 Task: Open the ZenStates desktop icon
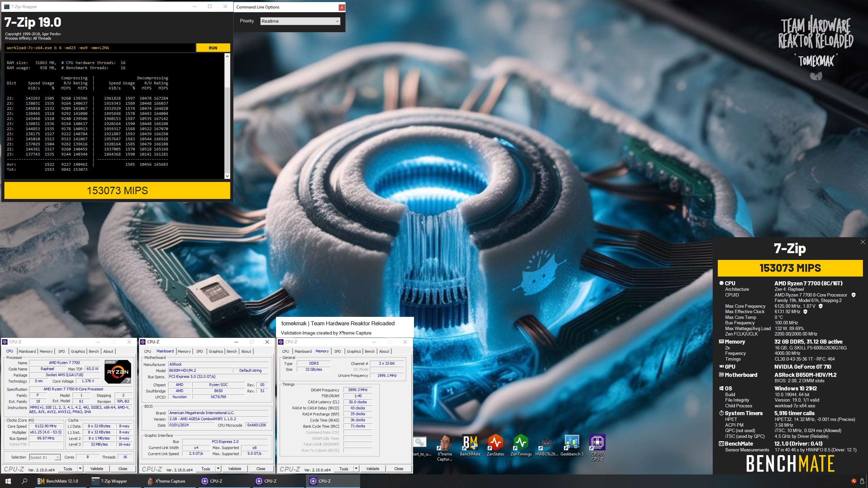click(495, 445)
